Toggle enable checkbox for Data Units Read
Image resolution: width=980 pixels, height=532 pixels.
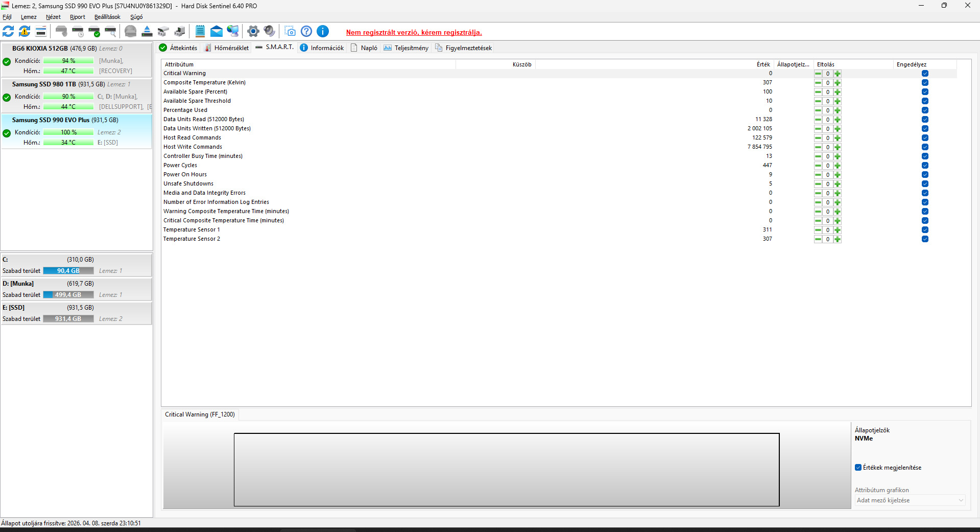point(925,120)
